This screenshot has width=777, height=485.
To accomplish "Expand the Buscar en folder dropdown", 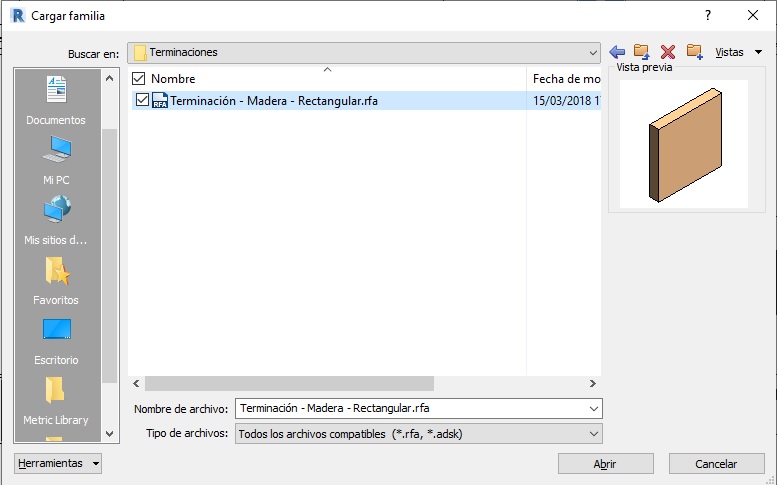I will (593, 52).
